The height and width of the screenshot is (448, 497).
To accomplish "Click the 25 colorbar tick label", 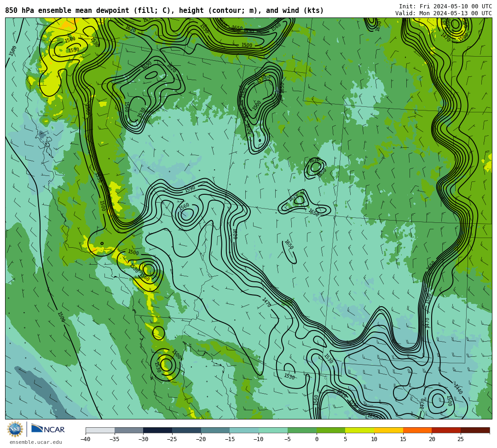I will tap(461, 439).
